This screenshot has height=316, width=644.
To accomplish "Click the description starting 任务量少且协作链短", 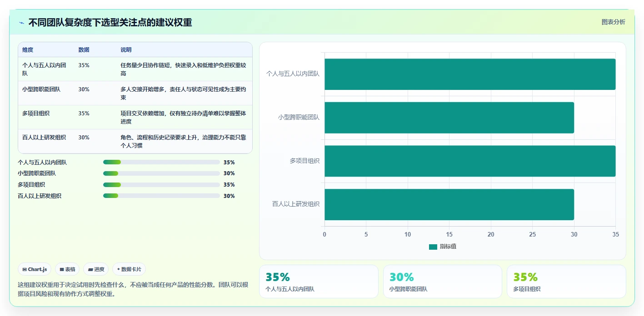I will [x=184, y=69].
